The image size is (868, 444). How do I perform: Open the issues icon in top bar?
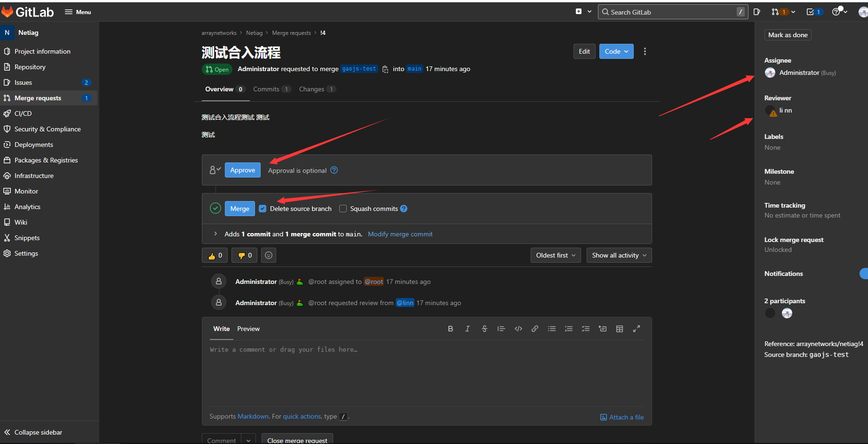(x=757, y=12)
